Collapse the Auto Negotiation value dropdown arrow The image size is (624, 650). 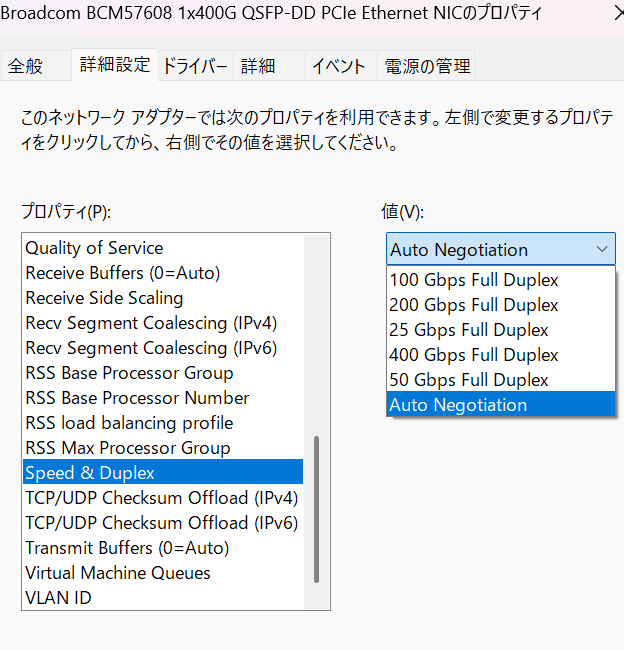coord(602,249)
